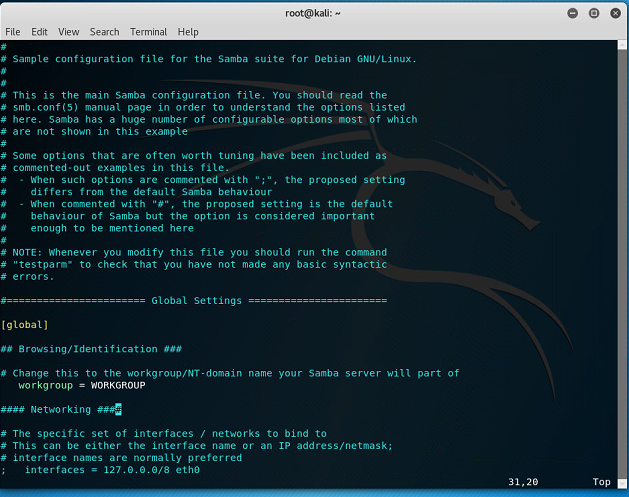Click the 'workgroup' parameter name
Viewport: 629px width, 497px height.
pyautogui.click(x=45, y=385)
